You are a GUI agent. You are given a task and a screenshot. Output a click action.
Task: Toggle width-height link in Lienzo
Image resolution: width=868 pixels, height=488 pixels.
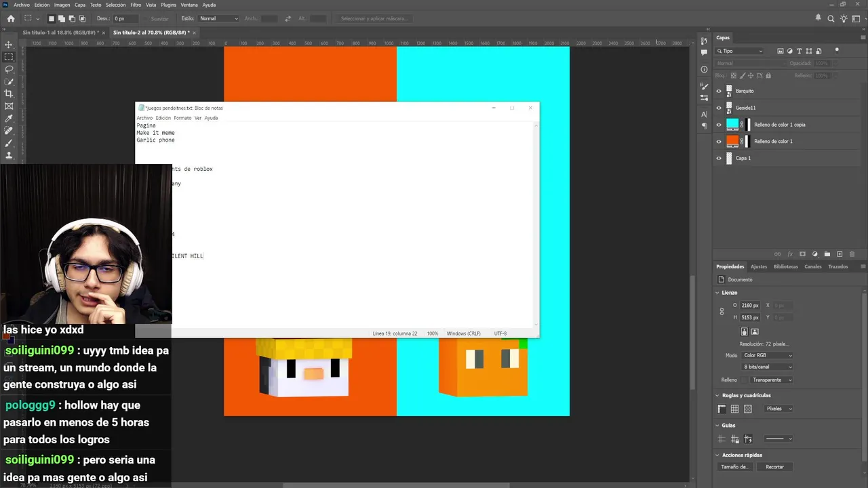(722, 311)
